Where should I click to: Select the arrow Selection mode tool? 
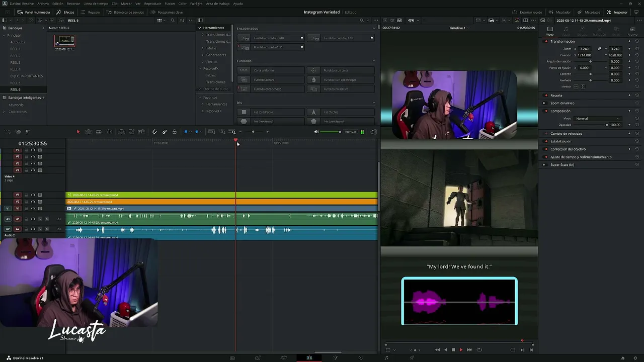coord(78,132)
